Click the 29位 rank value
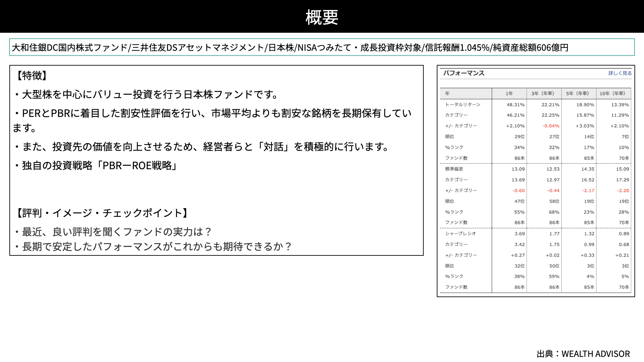644x362 pixels. (x=520, y=137)
